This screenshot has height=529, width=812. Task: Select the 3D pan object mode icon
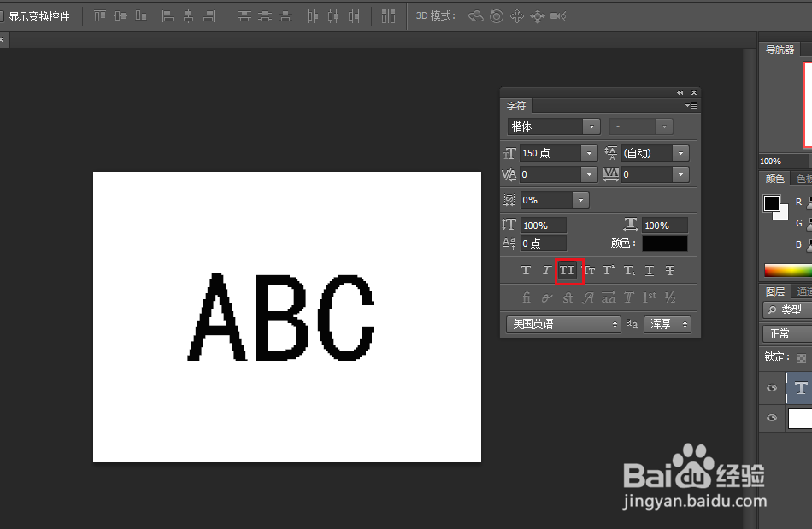pos(517,16)
